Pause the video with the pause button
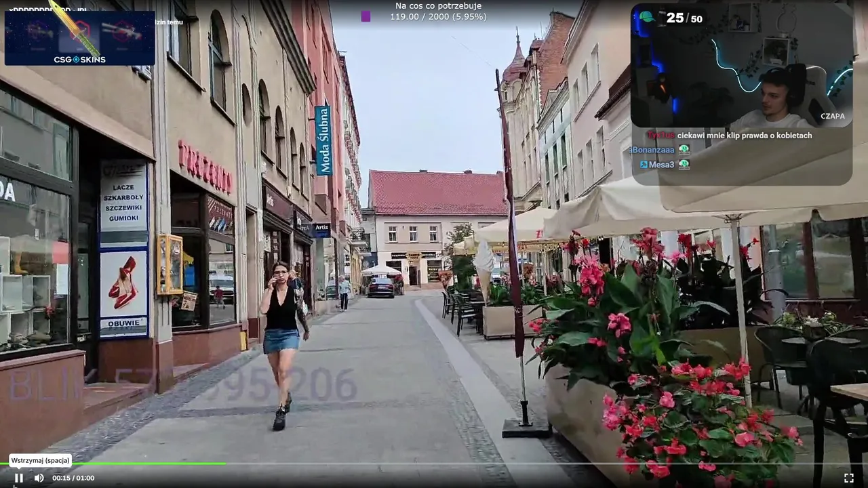This screenshot has width=868, height=488. tap(19, 478)
